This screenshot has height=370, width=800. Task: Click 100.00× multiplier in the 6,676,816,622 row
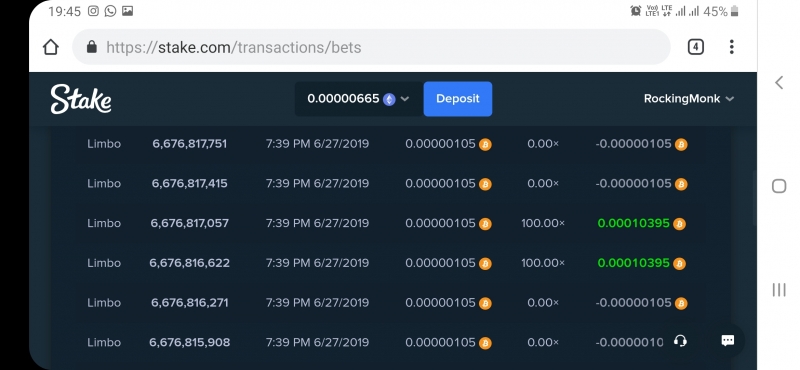coord(543,263)
